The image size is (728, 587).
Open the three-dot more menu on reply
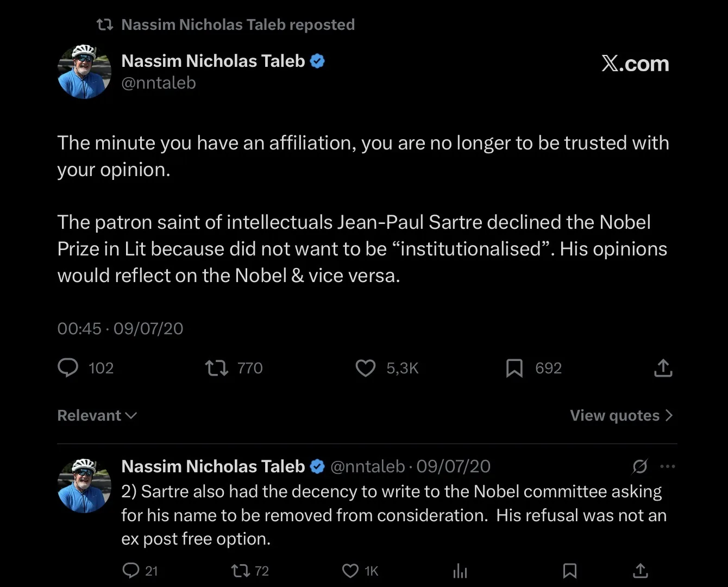(x=667, y=466)
